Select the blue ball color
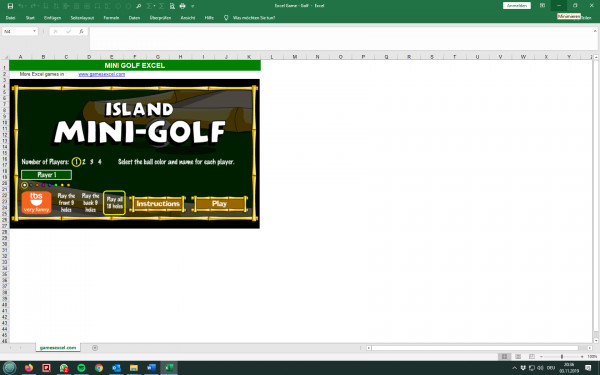 click(50, 185)
